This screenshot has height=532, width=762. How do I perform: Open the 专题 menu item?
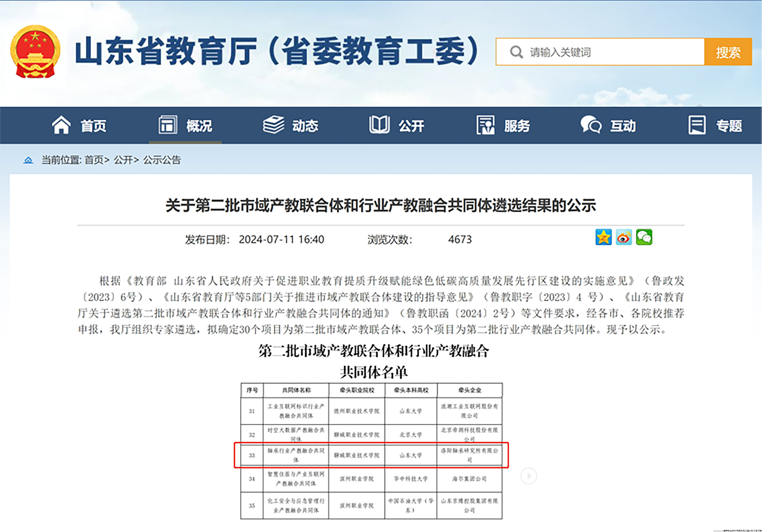click(x=730, y=125)
